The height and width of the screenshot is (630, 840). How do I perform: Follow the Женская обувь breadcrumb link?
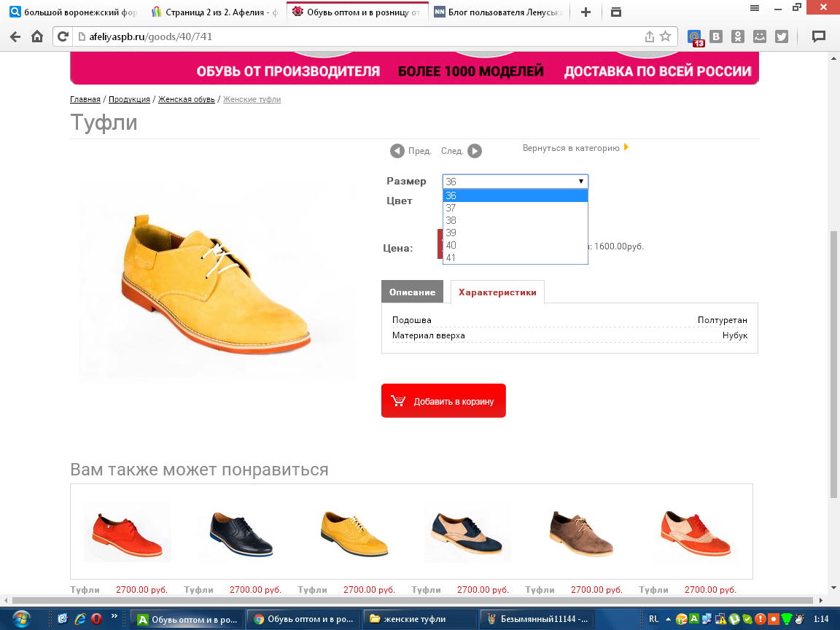[x=186, y=99]
